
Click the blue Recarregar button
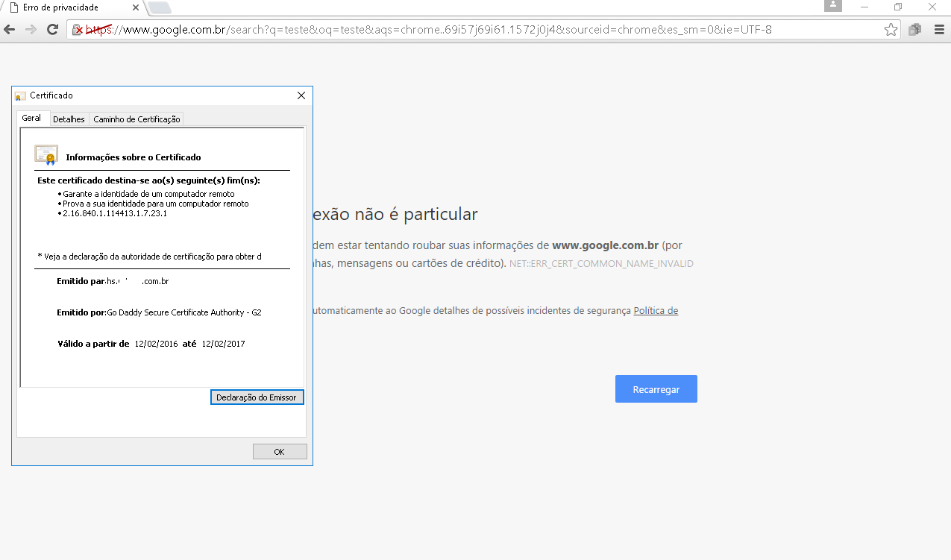point(656,389)
